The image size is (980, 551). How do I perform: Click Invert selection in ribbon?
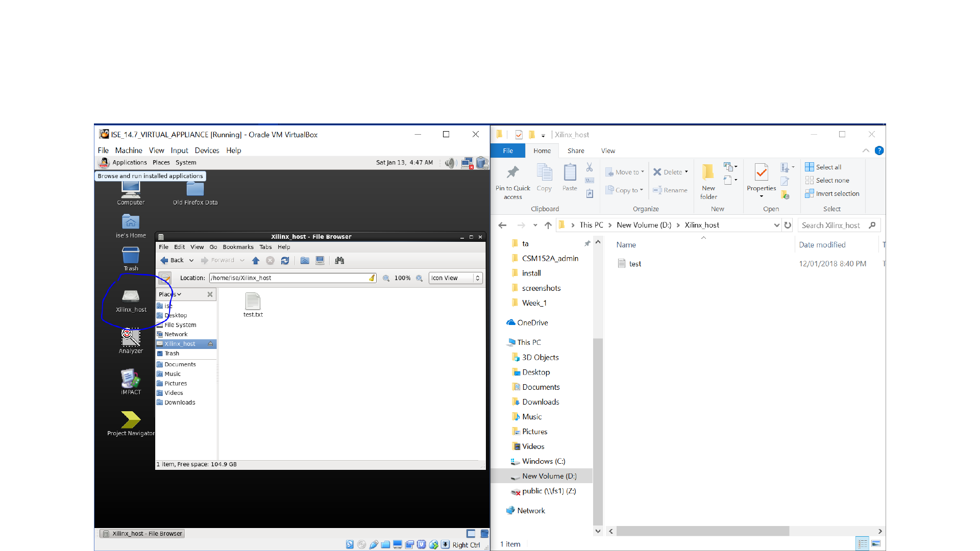[832, 194]
